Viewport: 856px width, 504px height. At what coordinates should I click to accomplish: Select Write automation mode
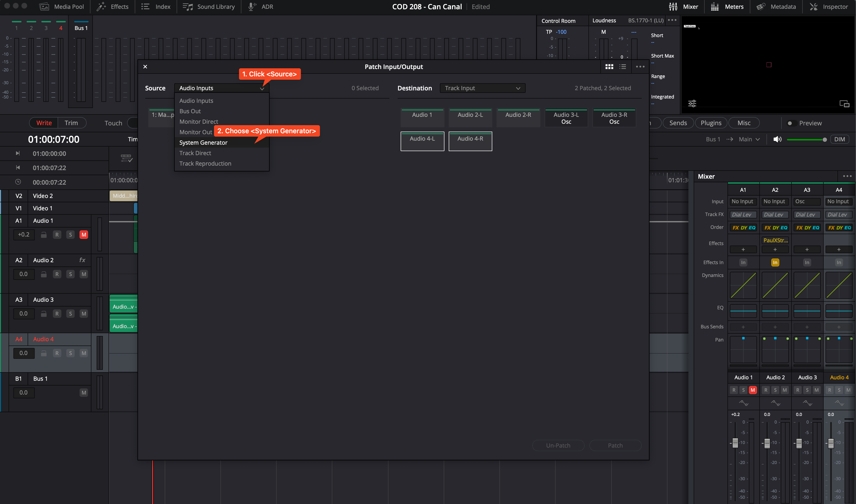[44, 123]
